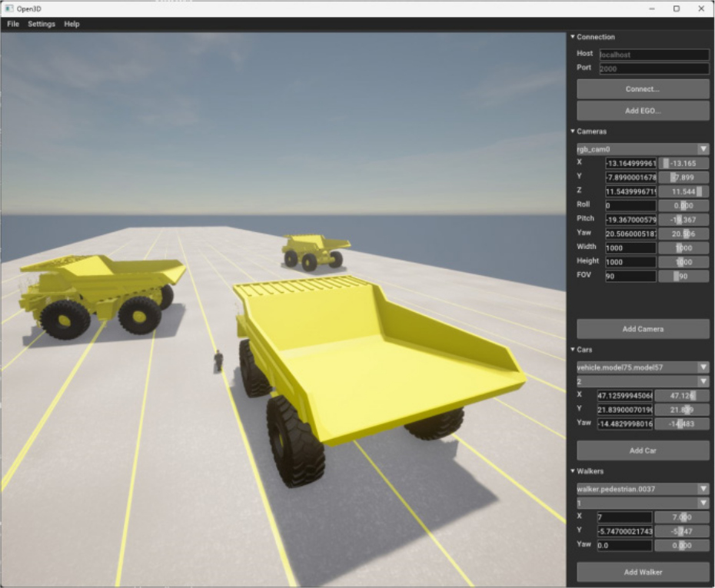
Task: Collapse the Walkers section
Action: [x=573, y=471]
